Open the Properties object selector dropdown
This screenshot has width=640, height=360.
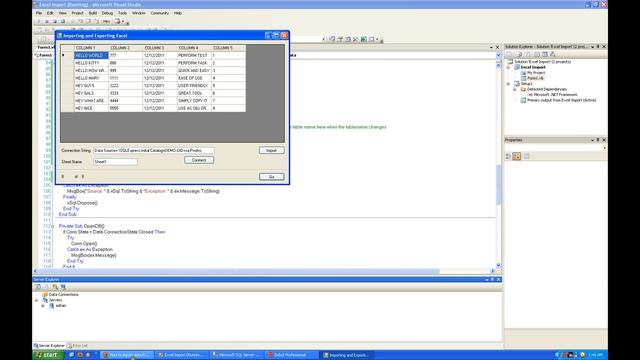[x=604, y=148]
